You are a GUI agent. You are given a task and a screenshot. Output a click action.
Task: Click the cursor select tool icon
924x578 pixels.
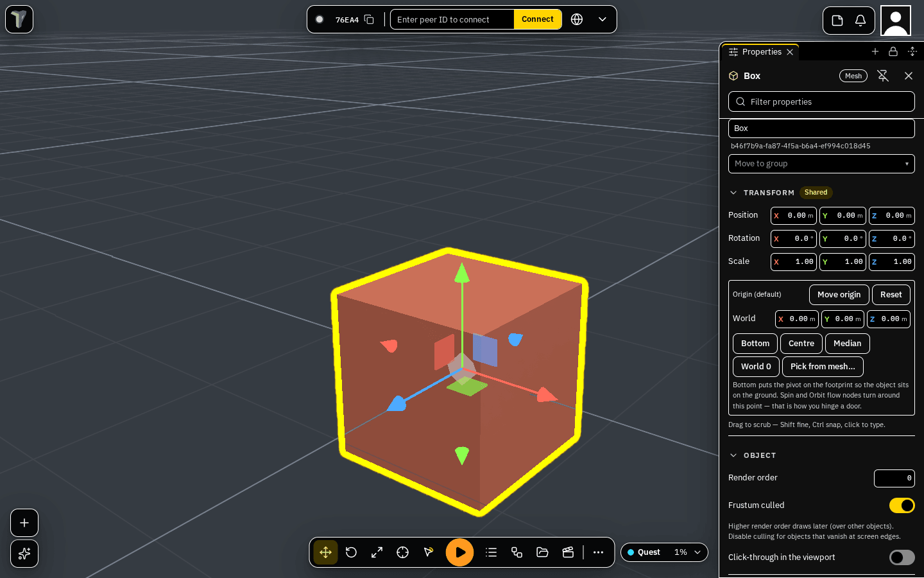pyautogui.click(x=428, y=552)
